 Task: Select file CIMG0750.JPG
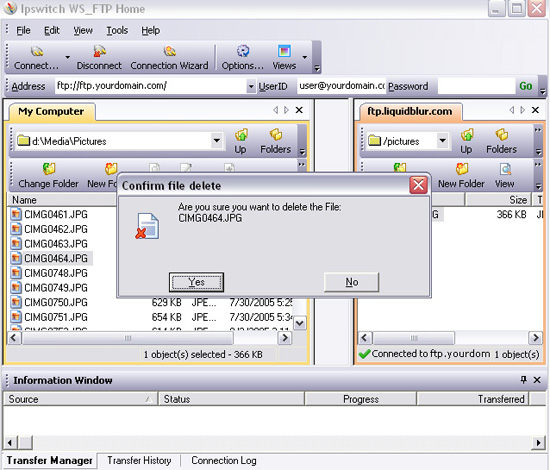coord(56,302)
